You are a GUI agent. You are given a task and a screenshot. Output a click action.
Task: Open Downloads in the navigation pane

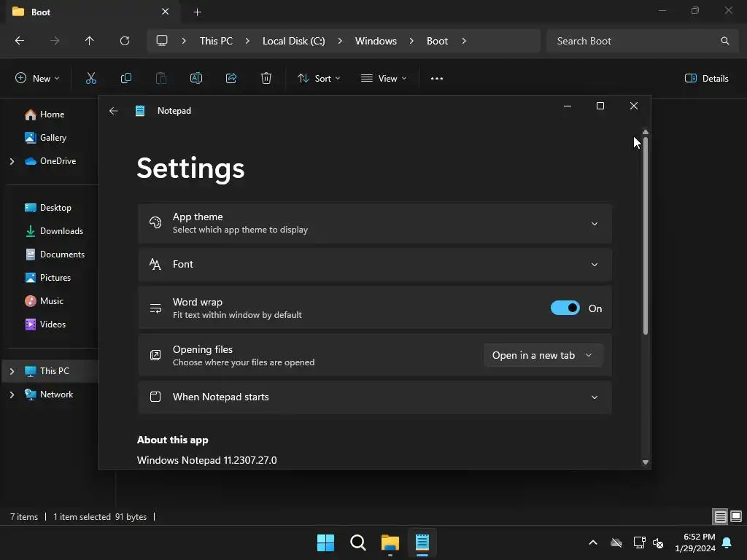(61, 231)
